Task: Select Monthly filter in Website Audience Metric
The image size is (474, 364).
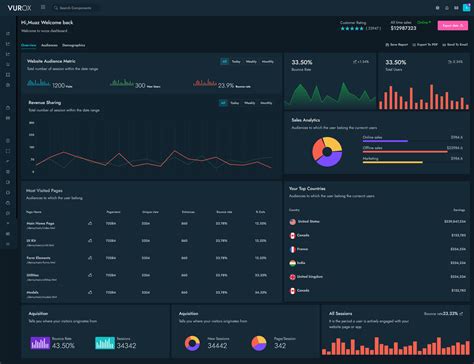Action: [x=267, y=61]
